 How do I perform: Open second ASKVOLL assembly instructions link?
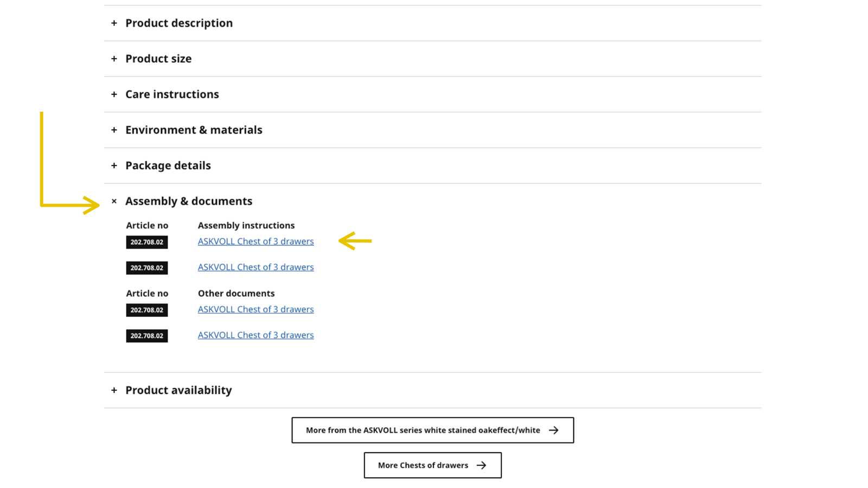tap(256, 267)
